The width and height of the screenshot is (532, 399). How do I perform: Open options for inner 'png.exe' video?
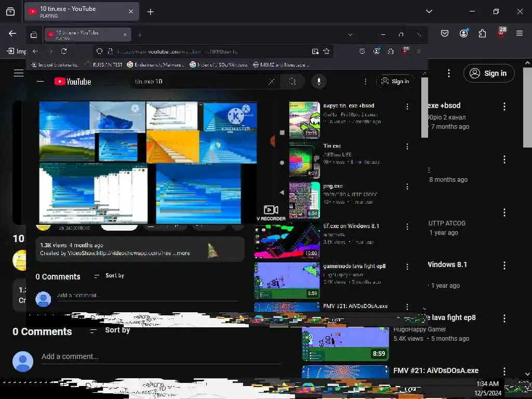coord(407,187)
